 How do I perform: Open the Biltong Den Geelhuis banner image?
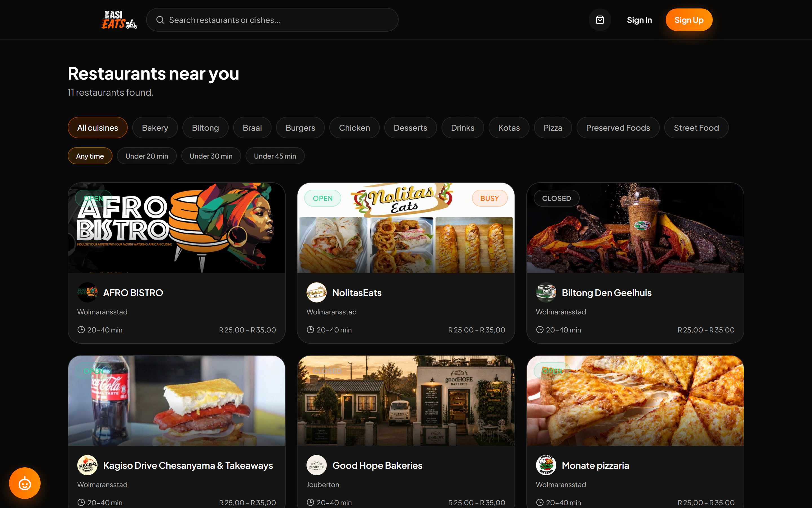(635, 228)
